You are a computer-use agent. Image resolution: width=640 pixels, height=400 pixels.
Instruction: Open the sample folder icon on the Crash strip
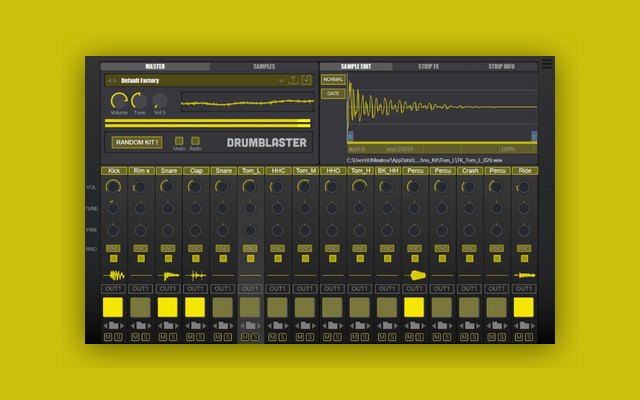tap(469, 326)
